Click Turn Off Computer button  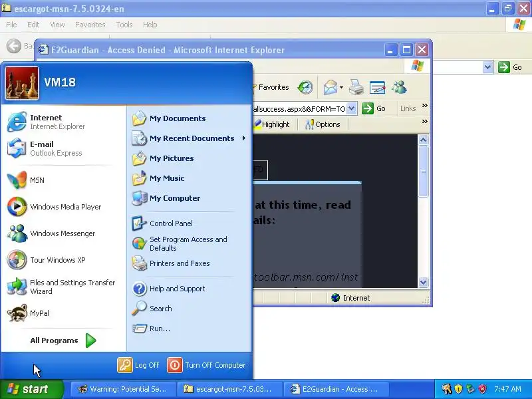(206, 365)
